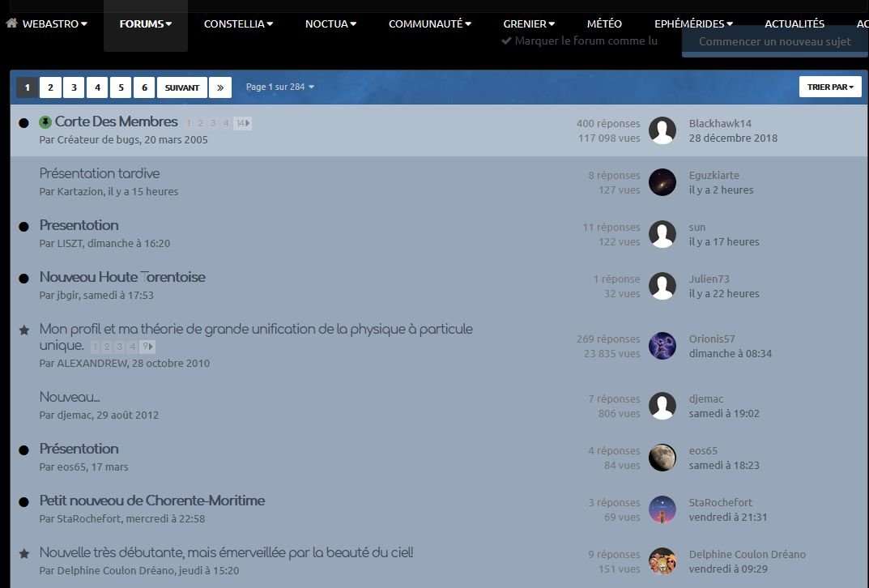Click unread dot for LISZT's Presentation topic
This screenshot has height=588, width=869.
click(23, 227)
